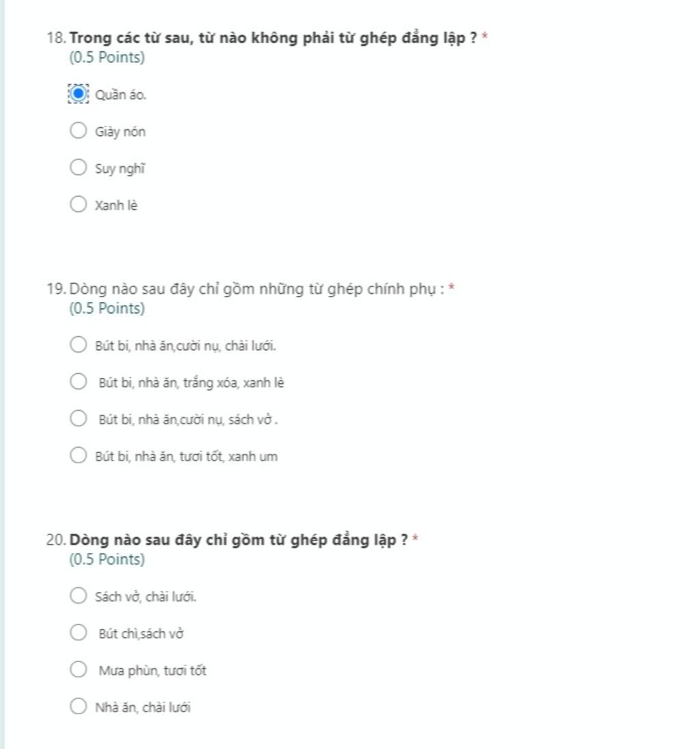Click '(0.5 Points)' under question 19
The width and height of the screenshot is (700, 749).
click(107, 309)
